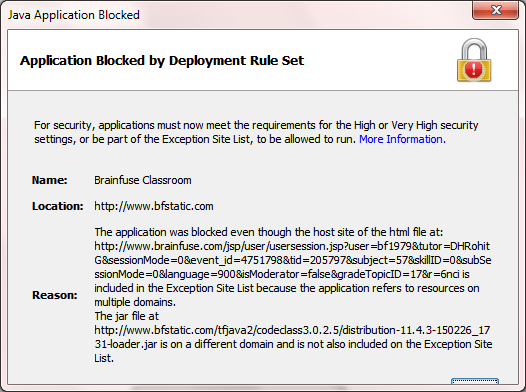The image size is (526, 392).
Task: Click the http://www.bfstatic.com location value
Action: click(154, 206)
